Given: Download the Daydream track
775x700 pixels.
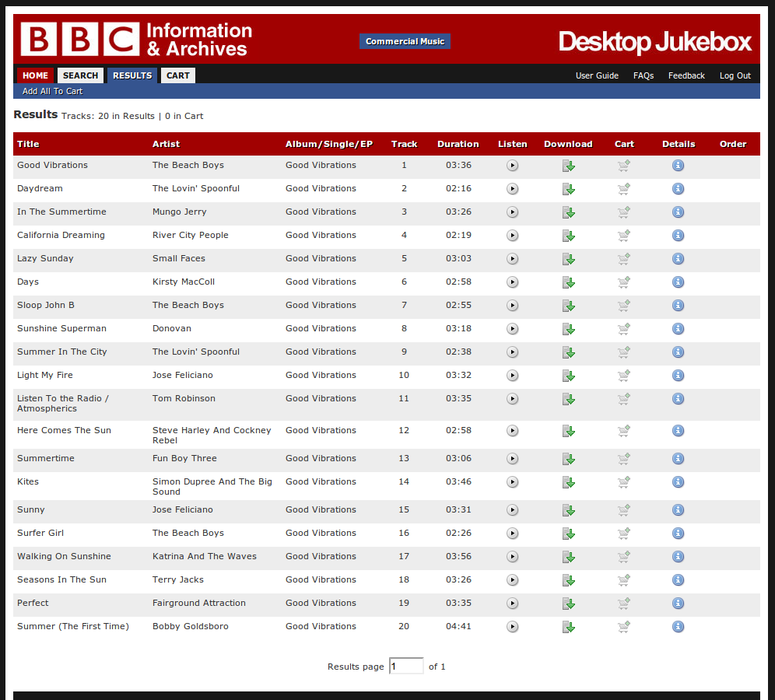Looking at the screenshot, I should coord(569,189).
